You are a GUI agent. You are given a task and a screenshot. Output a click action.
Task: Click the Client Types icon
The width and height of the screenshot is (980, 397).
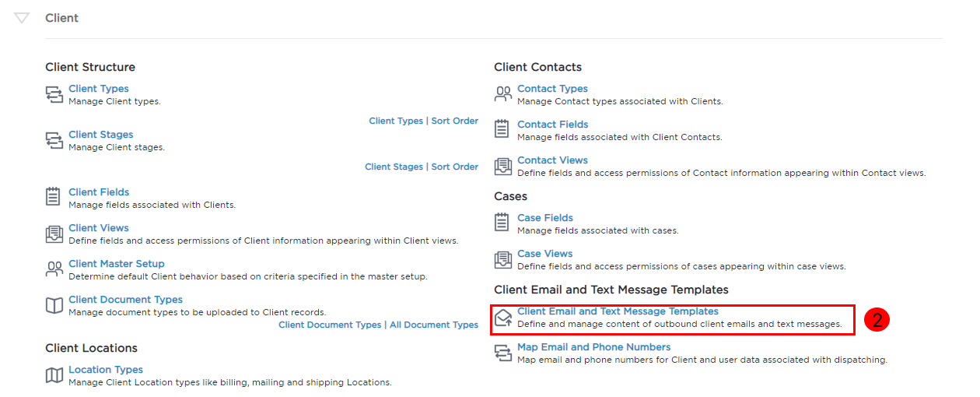click(54, 95)
